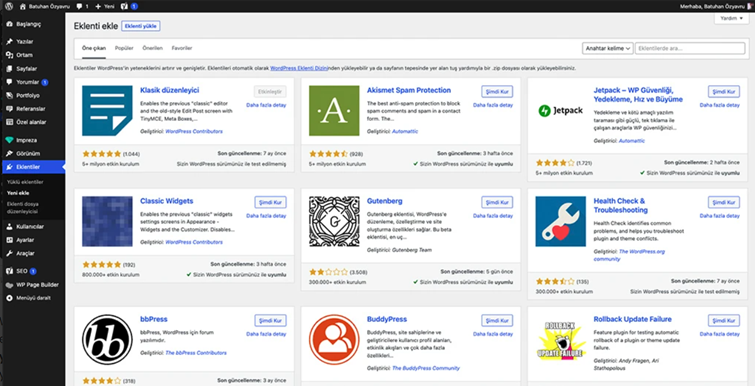This screenshot has height=386, width=755.
Task: Open Classic Widgets plugin title link
Action: [167, 201]
